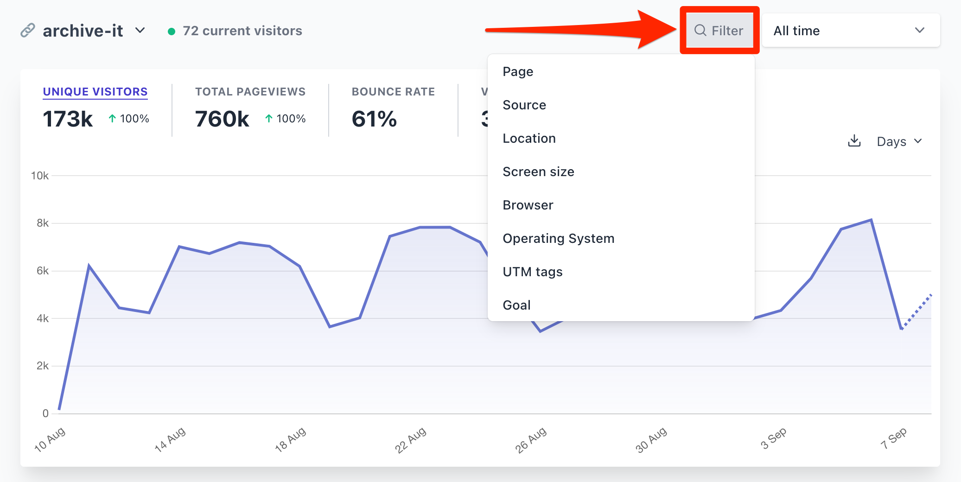Switch graph to Total Pageviews metric

coord(250,92)
